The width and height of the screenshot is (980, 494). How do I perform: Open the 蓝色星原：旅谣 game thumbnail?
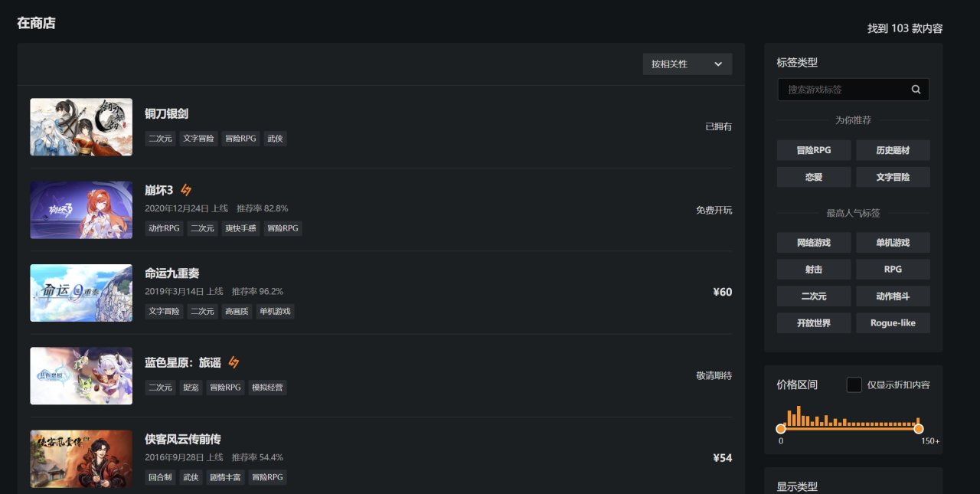81,376
